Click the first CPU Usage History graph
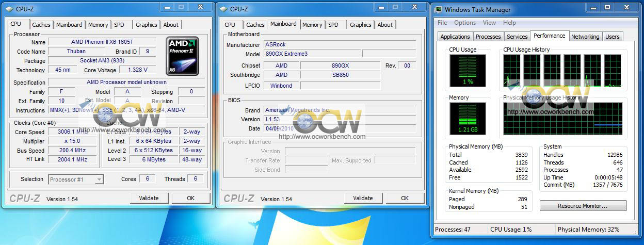This screenshot has height=245, width=644. point(512,71)
